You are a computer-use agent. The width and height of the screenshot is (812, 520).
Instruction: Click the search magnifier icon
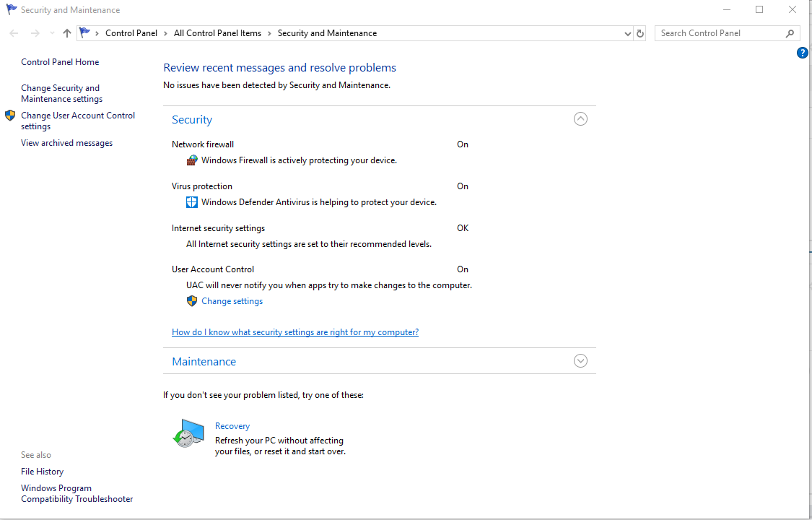790,33
